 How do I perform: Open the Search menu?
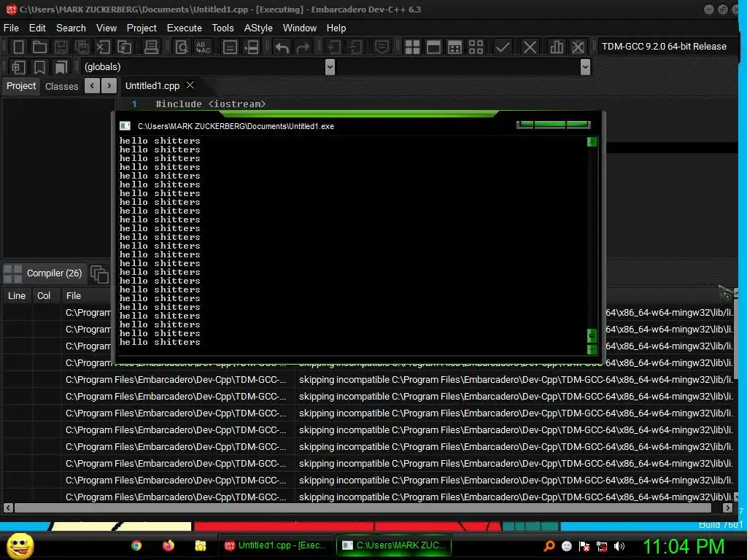(x=71, y=28)
